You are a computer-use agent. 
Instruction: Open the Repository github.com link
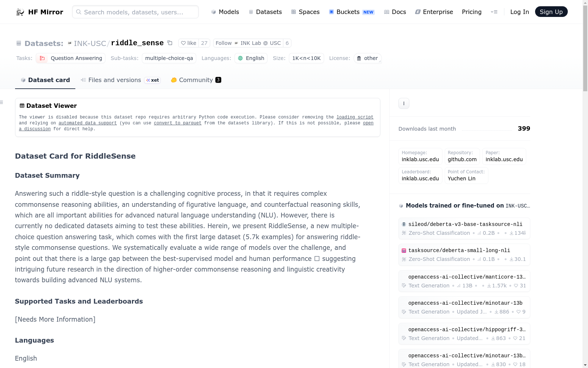coord(462,156)
